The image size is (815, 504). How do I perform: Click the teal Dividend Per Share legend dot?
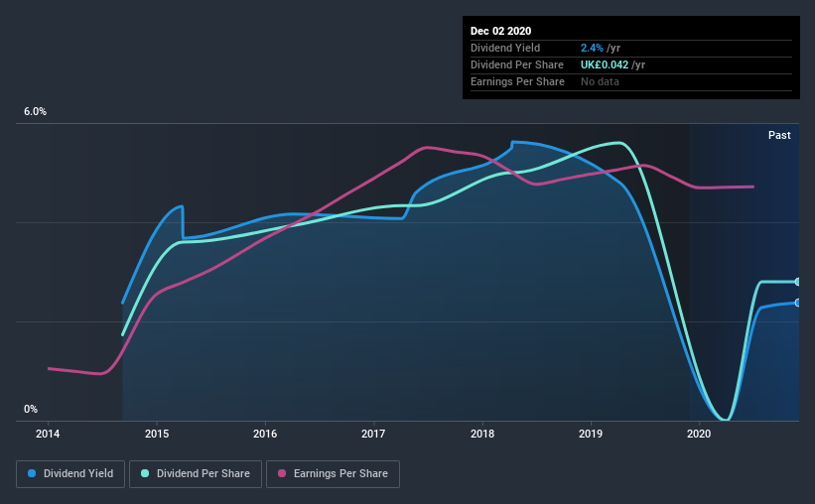(x=145, y=473)
